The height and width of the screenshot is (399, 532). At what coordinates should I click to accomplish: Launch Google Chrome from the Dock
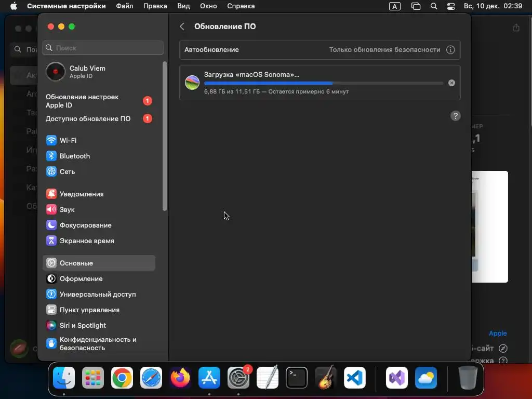(x=122, y=378)
